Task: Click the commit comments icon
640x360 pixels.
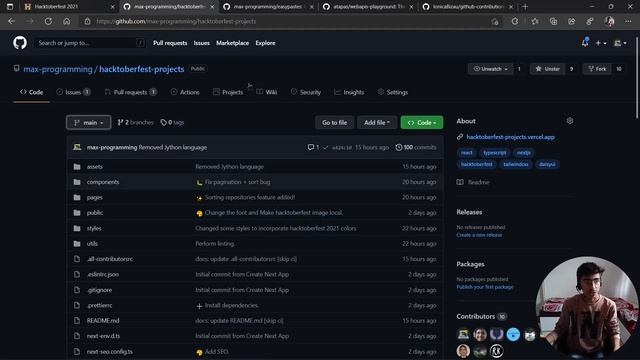Action: 311,147
